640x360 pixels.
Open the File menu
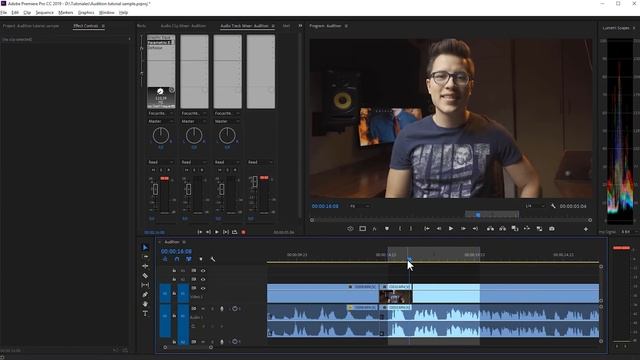click(x=4, y=13)
